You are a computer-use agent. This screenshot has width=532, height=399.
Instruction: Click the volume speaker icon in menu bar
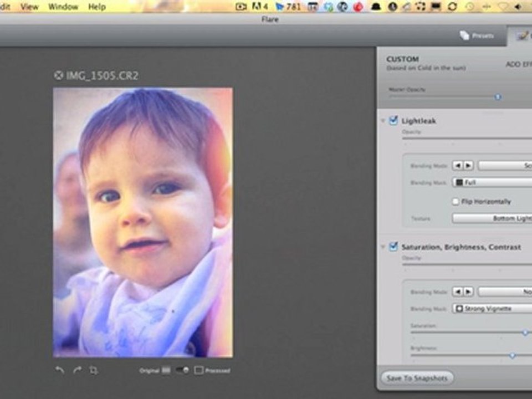click(518, 7)
